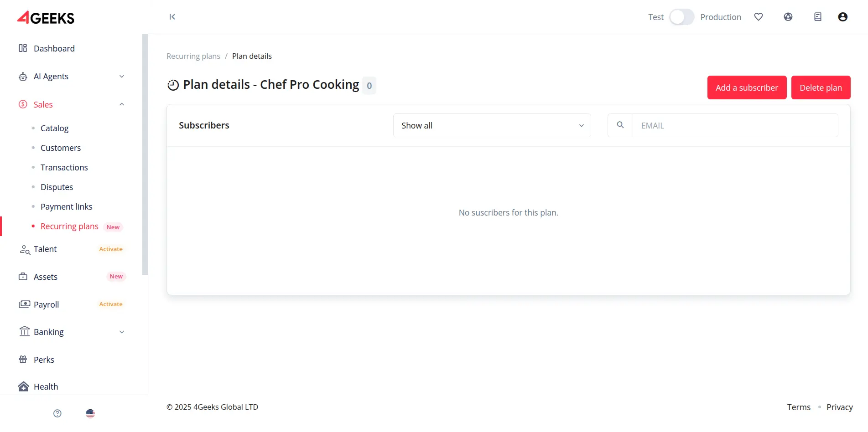The width and height of the screenshot is (868, 432).
Task: Expand the Banking menu chevron
Action: [x=121, y=332]
